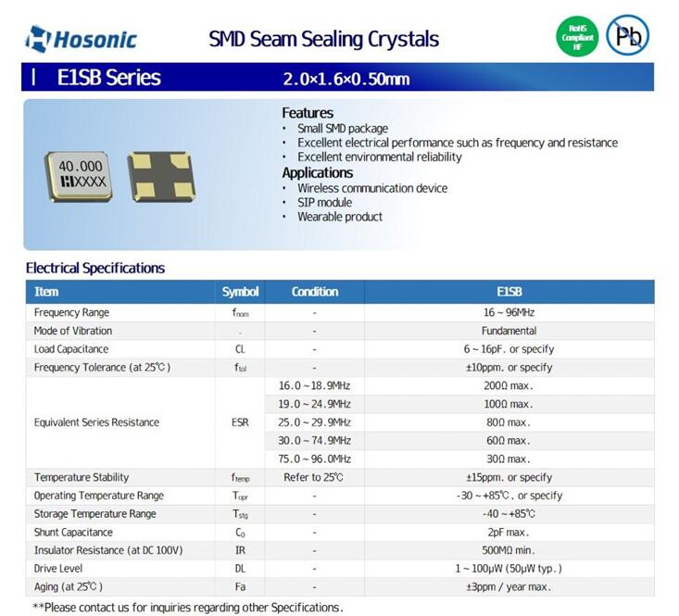Viewport: 679px width, 616px height.
Task: Click the IR symbol cell
Action: [240, 550]
